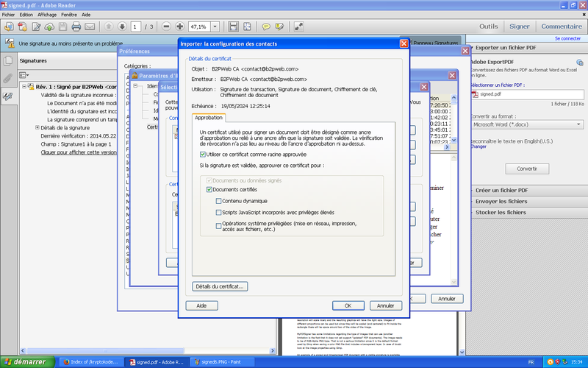588x368 pixels.
Task: Click the démarrer Start button
Action: point(27,362)
